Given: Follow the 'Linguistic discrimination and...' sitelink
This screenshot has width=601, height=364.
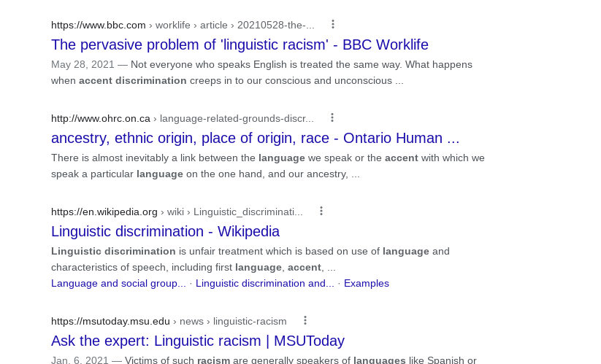Looking at the screenshot, I should 264,283.
